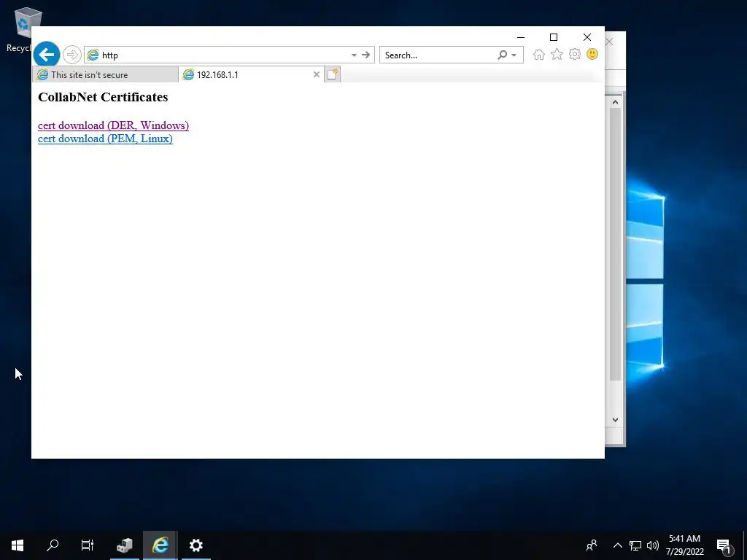
Task: Open the address bar autocomplete dropdown
Action: click(354, 55)
